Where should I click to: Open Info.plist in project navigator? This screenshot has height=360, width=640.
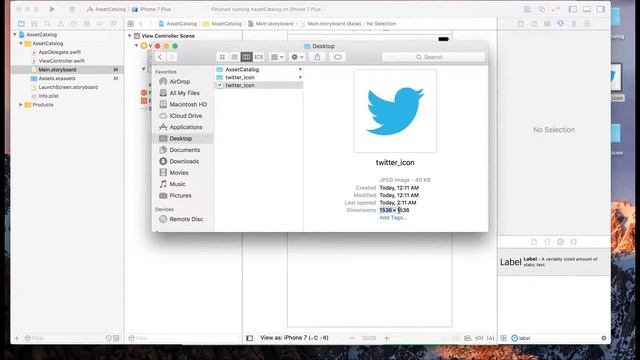tap(48, 96)
